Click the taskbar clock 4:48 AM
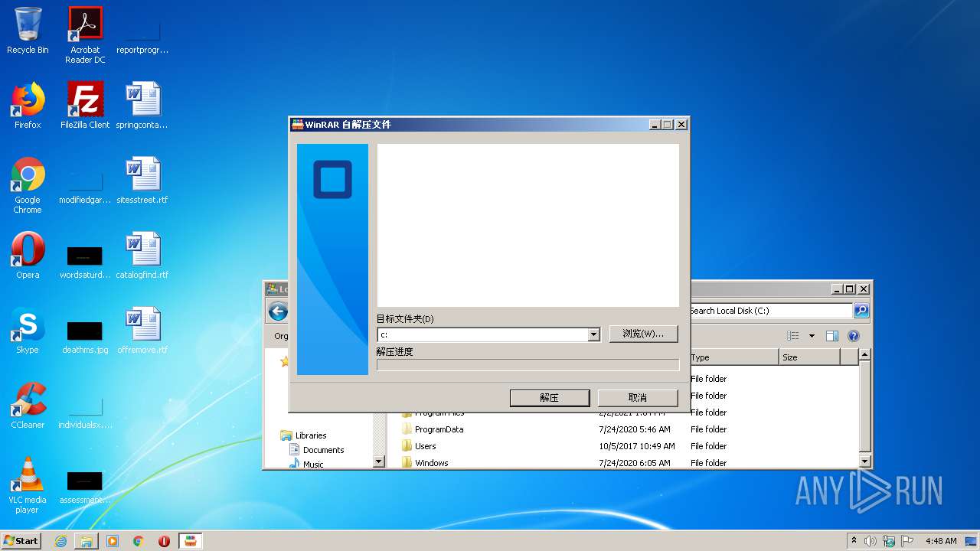The height and width of the screenshot is (551, 980). click(x=941, y=541)
